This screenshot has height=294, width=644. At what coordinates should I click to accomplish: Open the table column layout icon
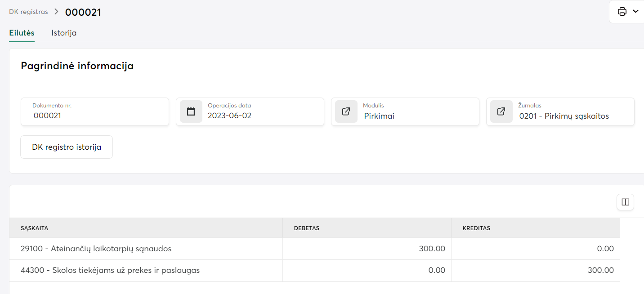pyautogui.click(x=625, y=202)
